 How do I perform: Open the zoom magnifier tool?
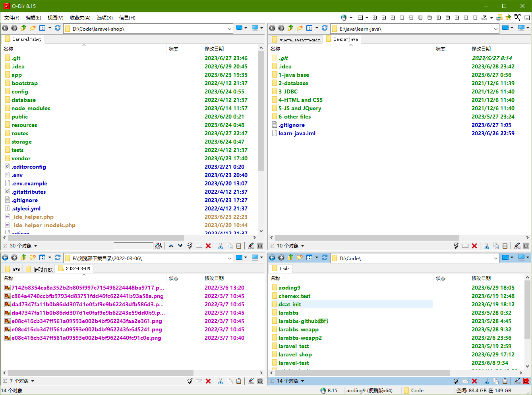[517, 18]
